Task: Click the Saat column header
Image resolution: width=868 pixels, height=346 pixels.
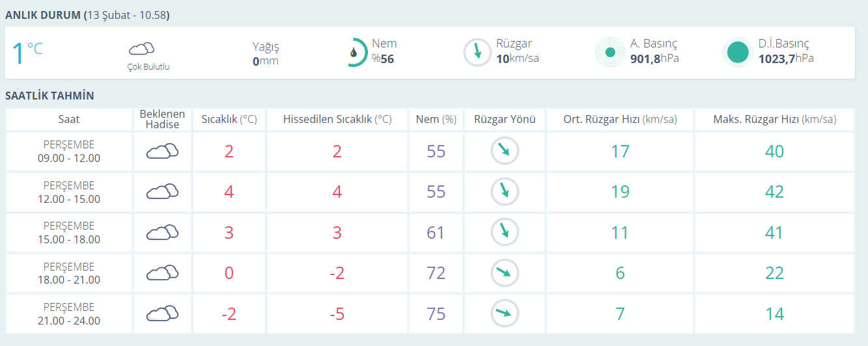Action: [x=69, y=120]
